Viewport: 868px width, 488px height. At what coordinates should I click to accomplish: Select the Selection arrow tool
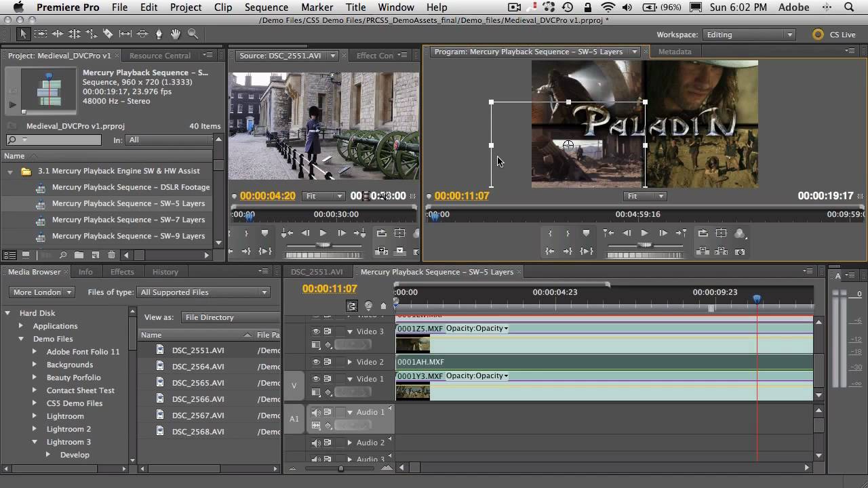24,34
